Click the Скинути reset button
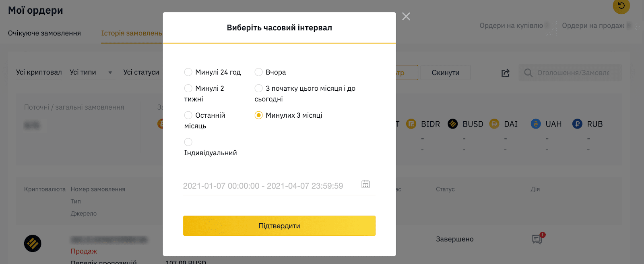The width and height of the screenshot is (644, 264). coord(446,73)
